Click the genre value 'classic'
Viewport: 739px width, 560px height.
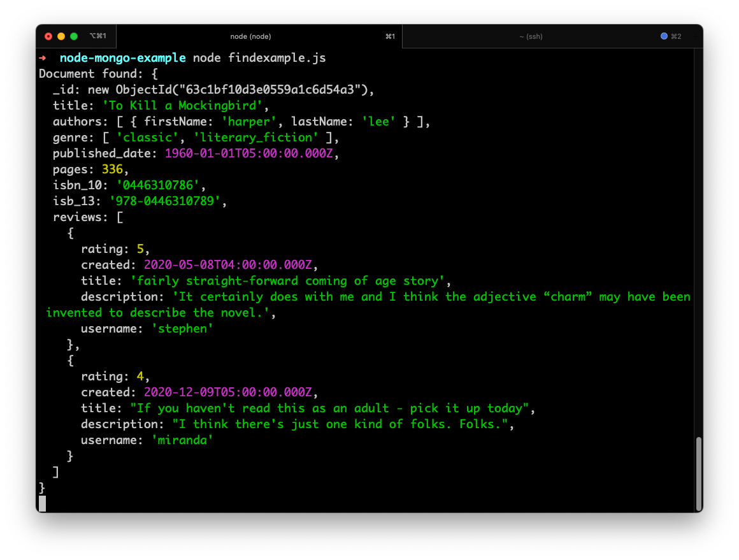[x=147, y=138]
